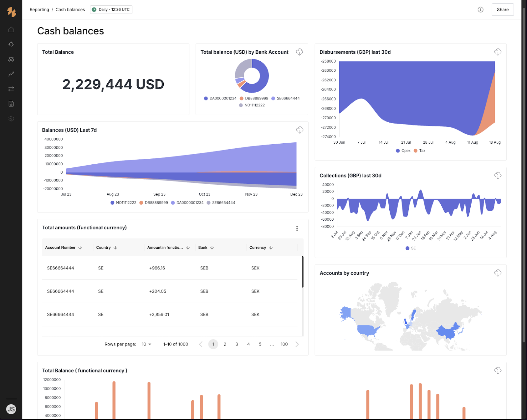Go to next table page
527x420 pixels.
point(297,344)
